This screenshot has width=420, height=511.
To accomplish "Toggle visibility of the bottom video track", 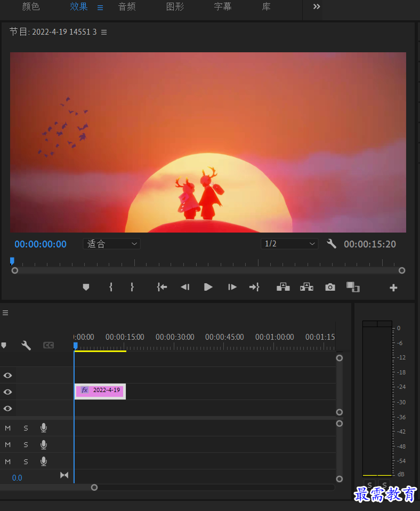I will click(8, 409).
